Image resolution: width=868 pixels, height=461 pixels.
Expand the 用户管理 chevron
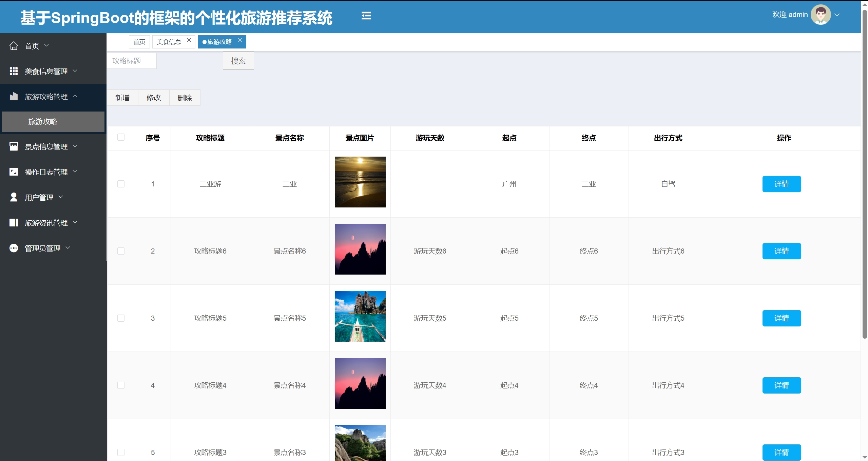click(x=61, y=197)
